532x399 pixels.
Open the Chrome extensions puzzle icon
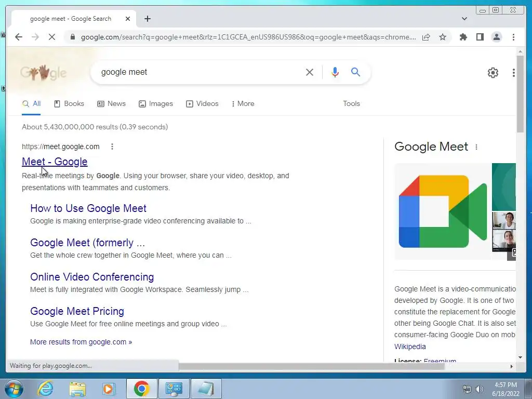(x=463, y=37)
